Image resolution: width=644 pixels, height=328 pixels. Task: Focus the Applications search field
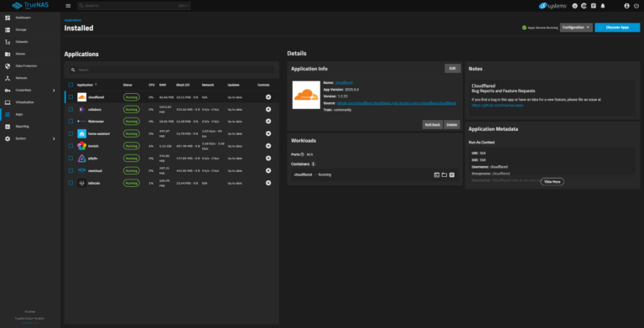(172, 70)
